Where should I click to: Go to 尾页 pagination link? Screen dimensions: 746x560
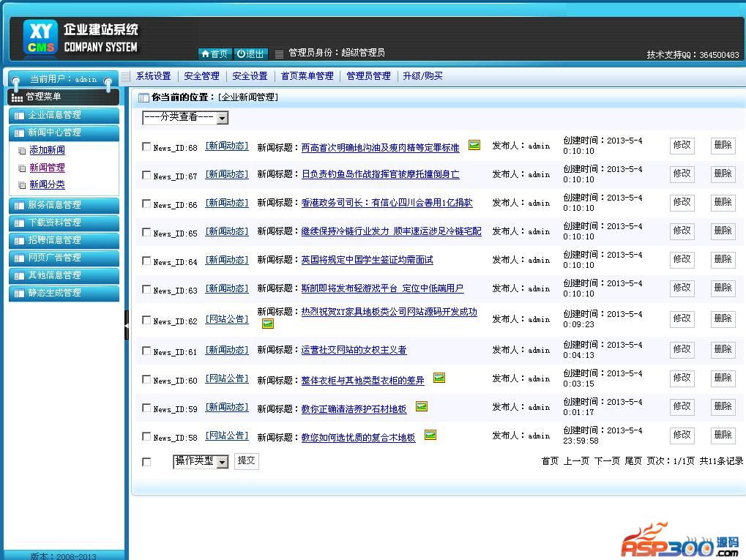[x=633, y=461]
